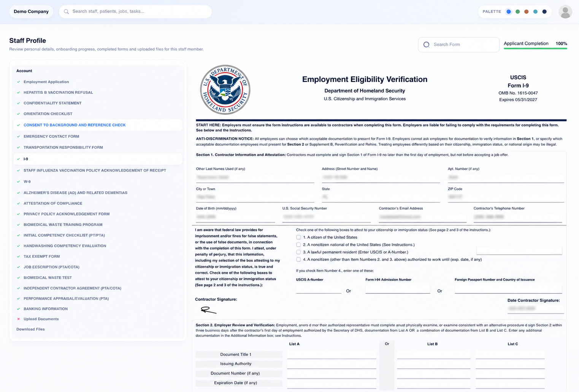Select the dark navy palette color
The height and width of the screenshot is (392, 579).
click(544, 11)
